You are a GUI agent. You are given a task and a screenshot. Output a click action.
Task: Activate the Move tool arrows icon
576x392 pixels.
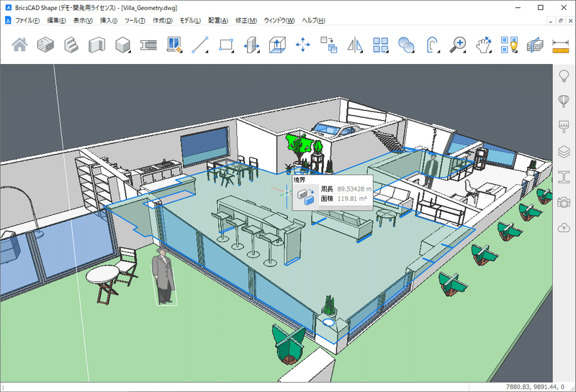click(x=302, y=45)
